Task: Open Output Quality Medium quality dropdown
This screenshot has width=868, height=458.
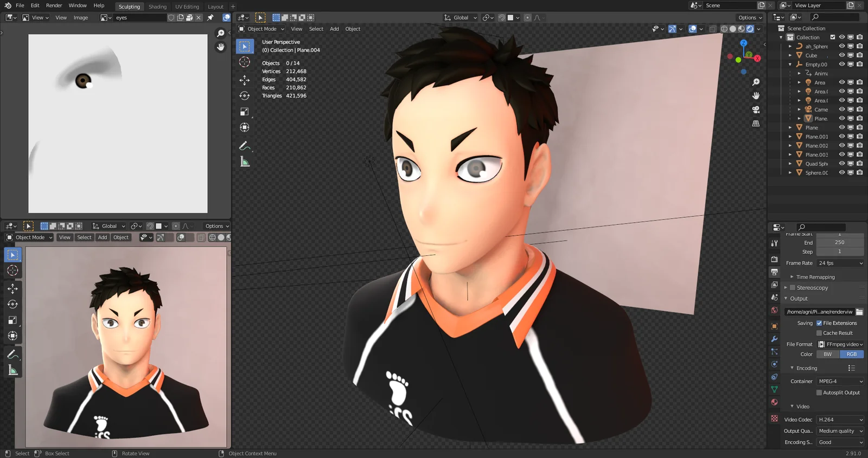Action: tap(840, 431)
